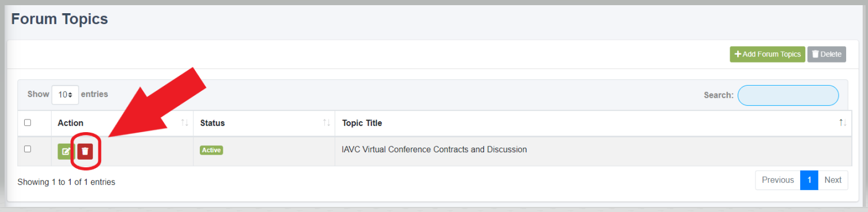Image resolution: width=868 pixels, height=212 pixels.
Task: Click Add Forum Topics button
Action: tap(768, 54)
